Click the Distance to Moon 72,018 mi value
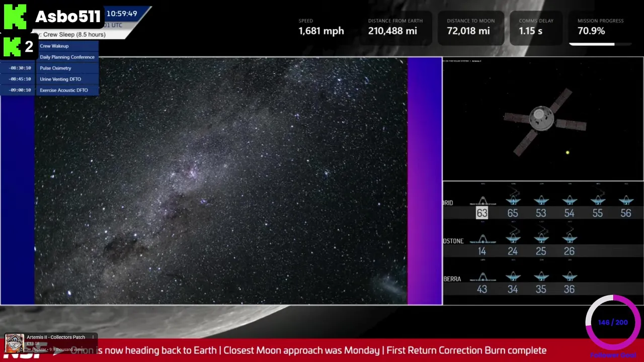Screen dimensions: 644x362 (468, 31)
